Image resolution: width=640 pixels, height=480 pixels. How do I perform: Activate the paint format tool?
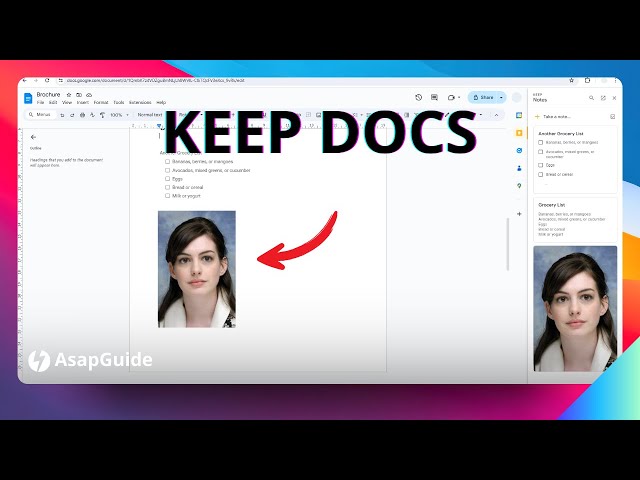click(102, 115)
